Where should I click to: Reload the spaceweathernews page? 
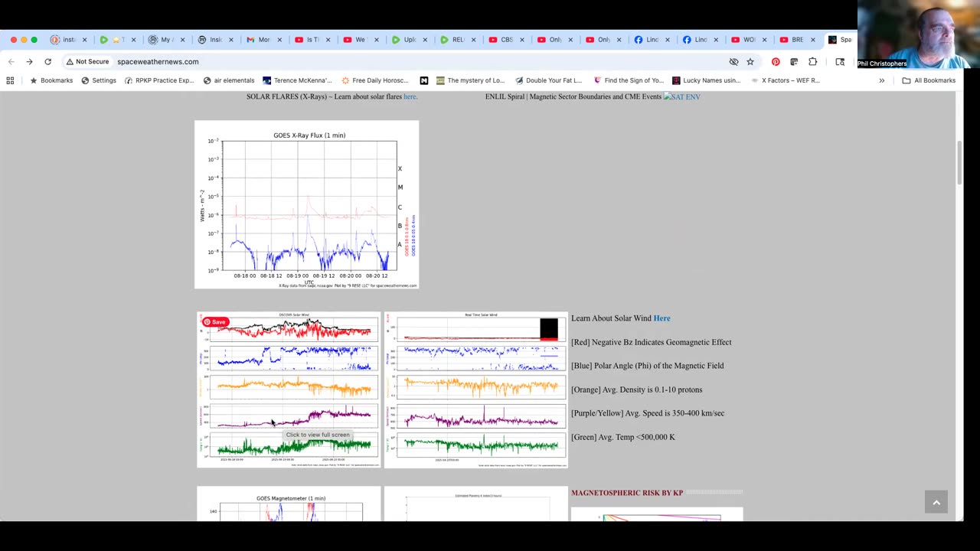[x=47, y=61]
